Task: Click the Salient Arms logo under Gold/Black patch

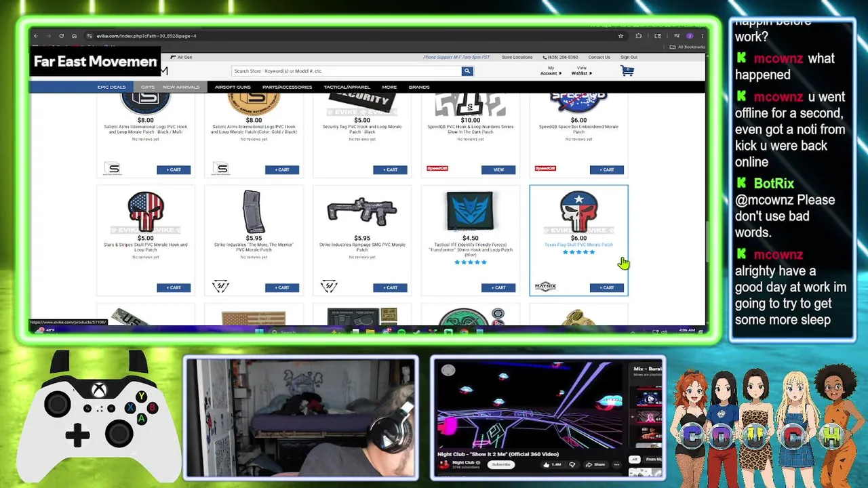Action: [x=220, y=169]
